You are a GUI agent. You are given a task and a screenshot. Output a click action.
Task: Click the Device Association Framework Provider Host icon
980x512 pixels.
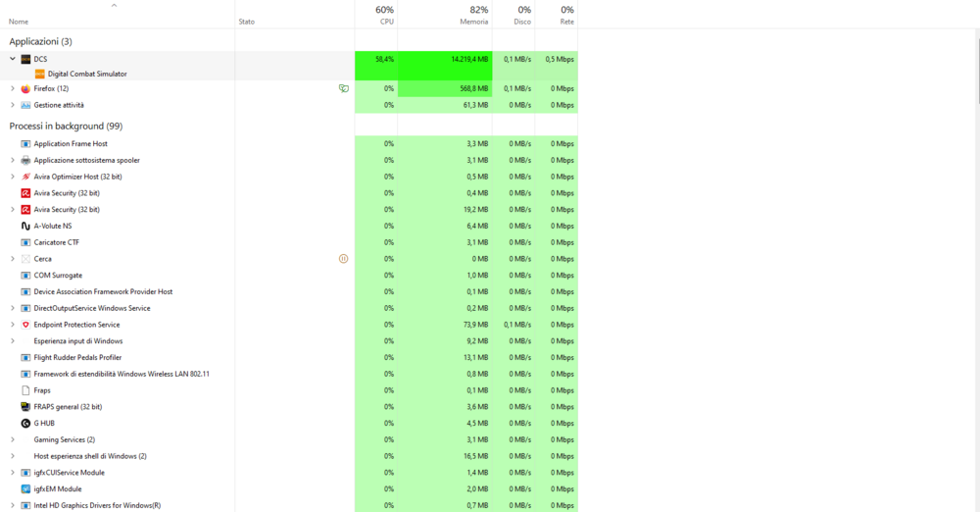coord(25,291)
